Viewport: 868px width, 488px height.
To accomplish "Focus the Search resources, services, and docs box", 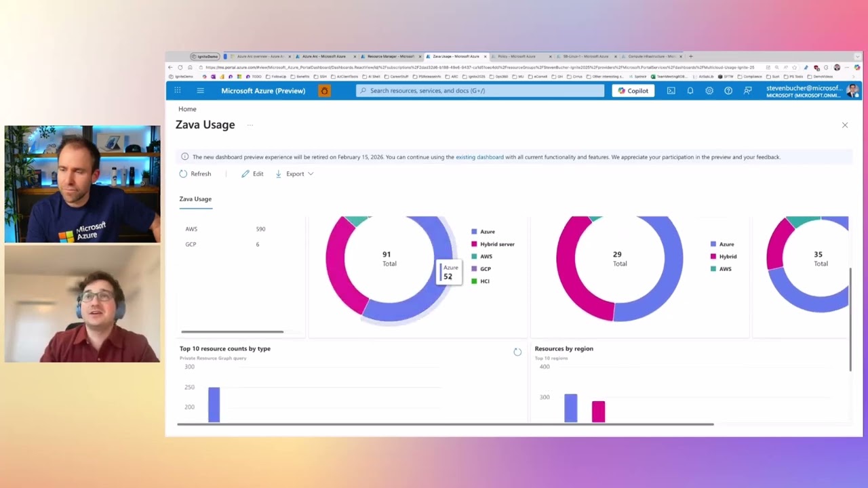I will (480, 91).
